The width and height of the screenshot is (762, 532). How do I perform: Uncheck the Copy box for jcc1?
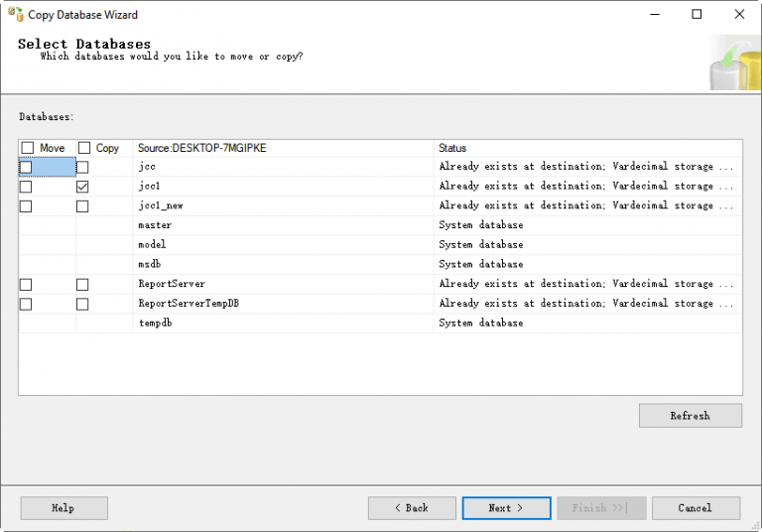pos(82,187)
